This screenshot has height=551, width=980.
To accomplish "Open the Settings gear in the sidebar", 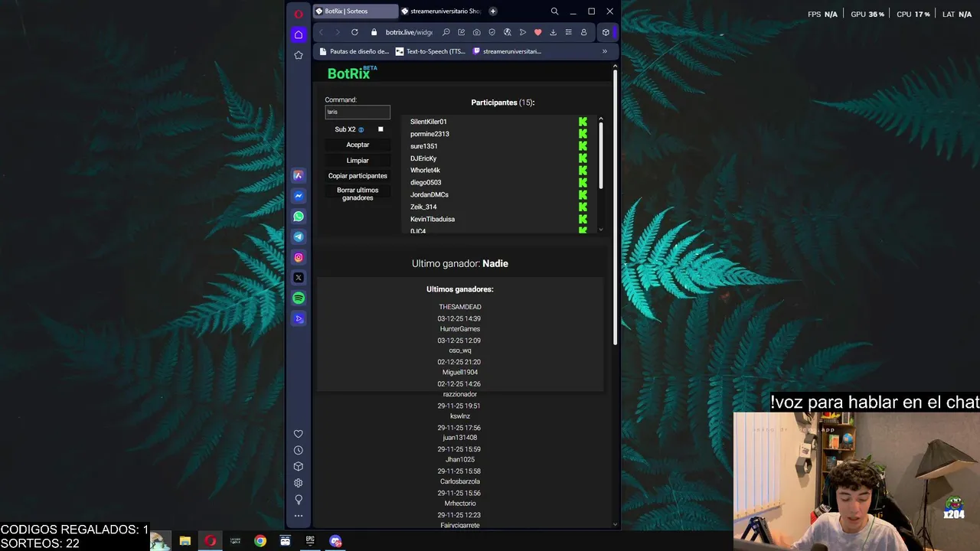I will click(x=299, y=483).
